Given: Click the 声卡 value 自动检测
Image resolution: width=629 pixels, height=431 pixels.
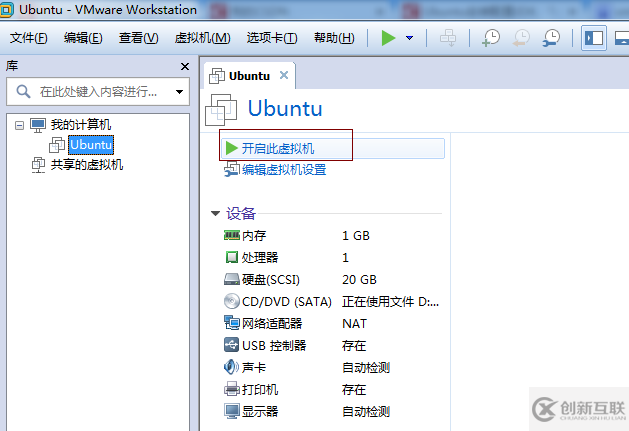Looking at the screenshot, I should click(x=366, y=368).
